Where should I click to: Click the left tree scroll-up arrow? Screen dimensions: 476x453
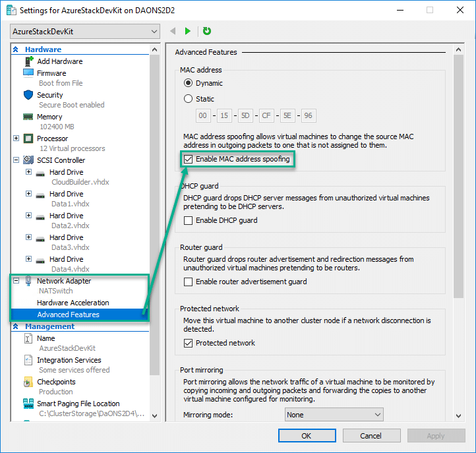coord(154,49)
